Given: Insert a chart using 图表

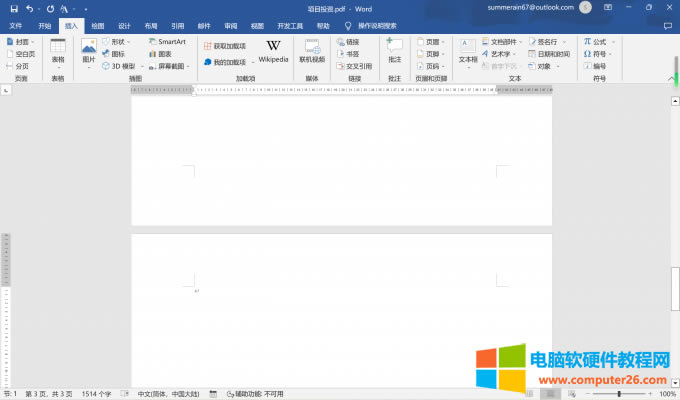Looking at the screenshot, I should [x=159, y=54].
